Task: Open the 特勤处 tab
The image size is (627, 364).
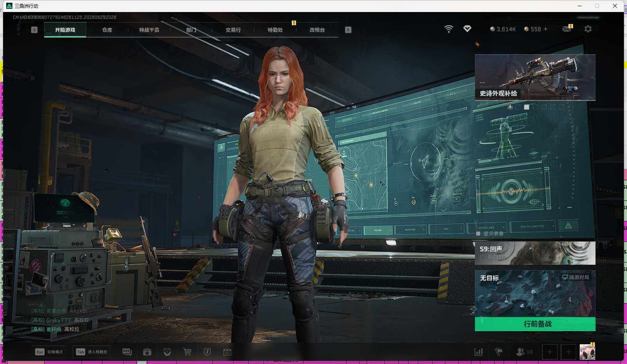Action: 275,30
